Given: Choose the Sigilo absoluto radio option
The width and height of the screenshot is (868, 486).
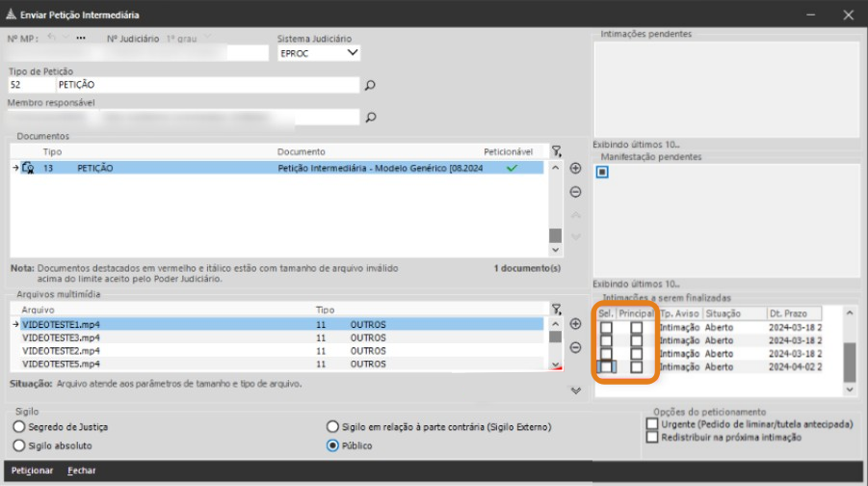Looking at the screenshot, I should 17,445.
